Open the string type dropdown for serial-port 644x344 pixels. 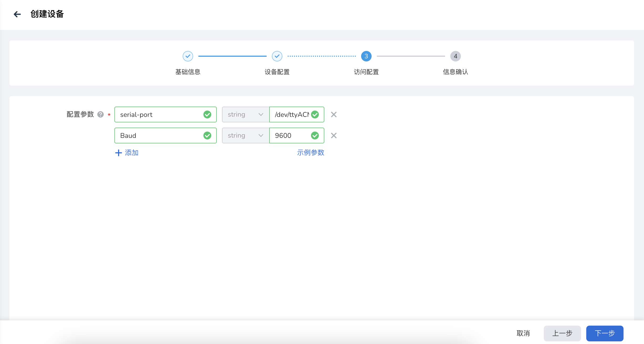(245, 114)
